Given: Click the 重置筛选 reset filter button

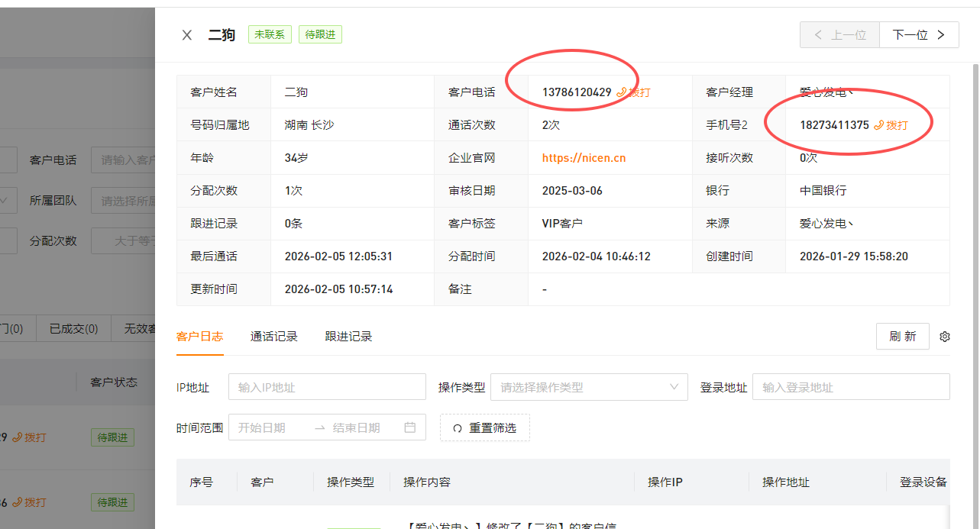Looking at the screenshot, I should pyautogui.click(x=484, y=427).
